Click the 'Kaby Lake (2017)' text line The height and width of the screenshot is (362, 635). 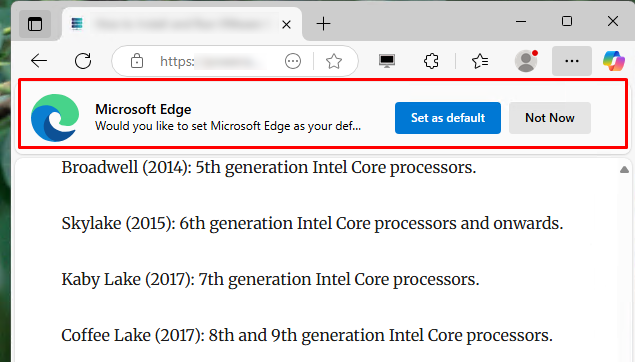pyautogui.click(x=270, y=279)
